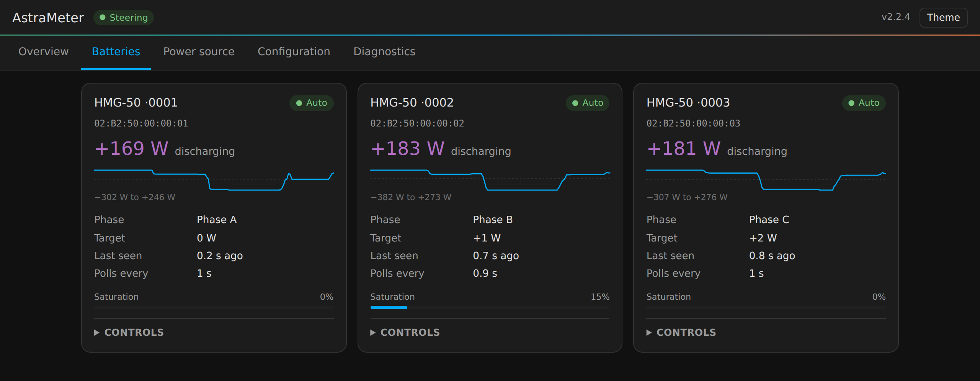This screenshot has width=980, height=381.
Task: Click the HMG-50 ·0001 card title
Action: point(136,102)
